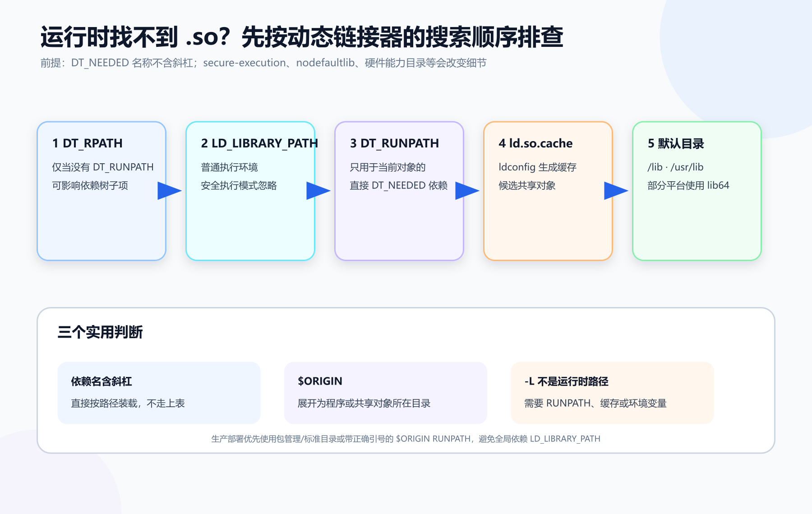This screenshot has width=812, height=514.
Task: Click the '三个实用判断' section heading
Action: (100, 332)
